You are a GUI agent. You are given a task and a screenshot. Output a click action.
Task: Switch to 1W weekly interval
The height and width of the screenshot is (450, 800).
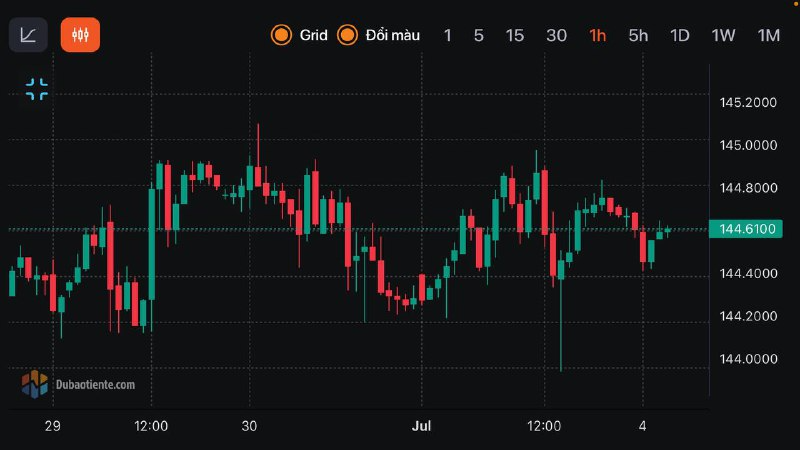click(x=723, y=36)
